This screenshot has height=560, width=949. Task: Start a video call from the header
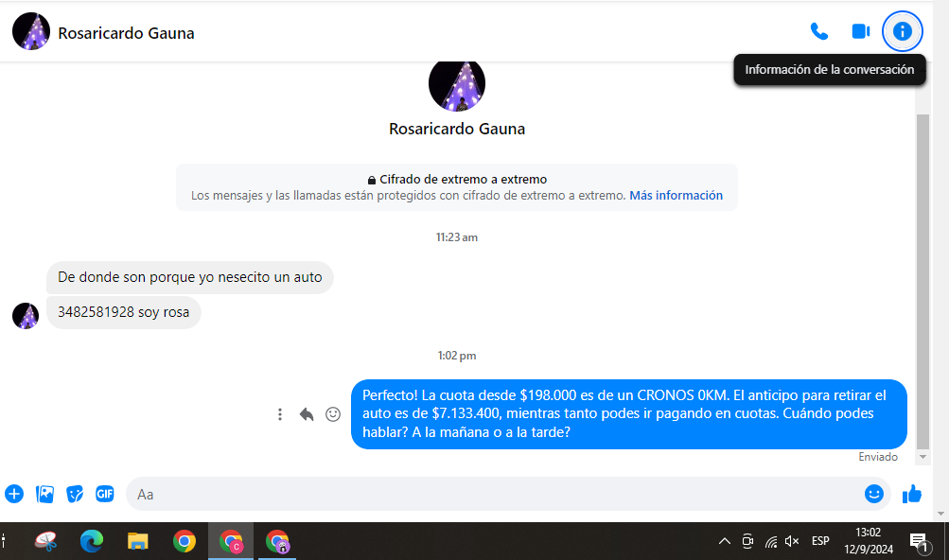(860, 31)
